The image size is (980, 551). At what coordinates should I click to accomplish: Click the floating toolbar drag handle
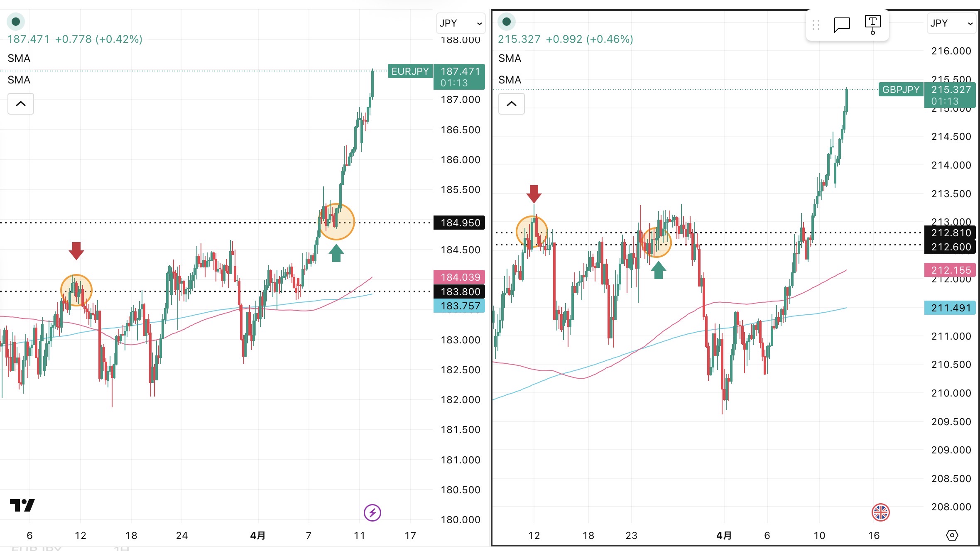point(816,25)
